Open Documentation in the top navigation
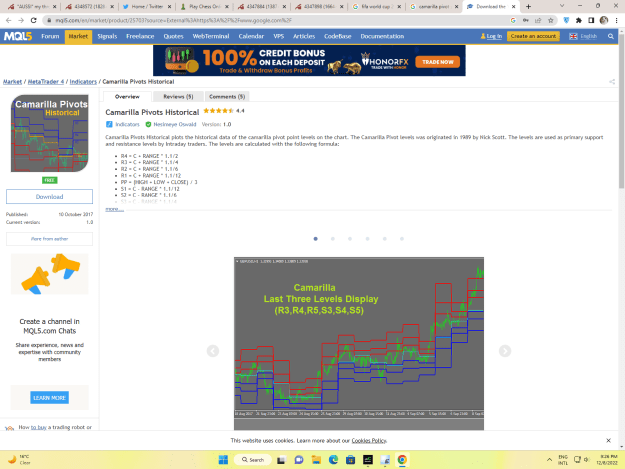Screen dimensions: 625x469 pos(382,36)
